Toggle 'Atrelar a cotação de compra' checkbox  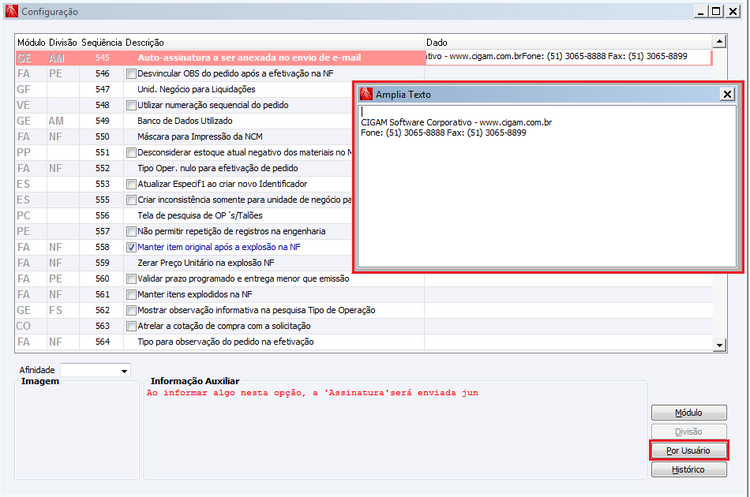point(131,326)
